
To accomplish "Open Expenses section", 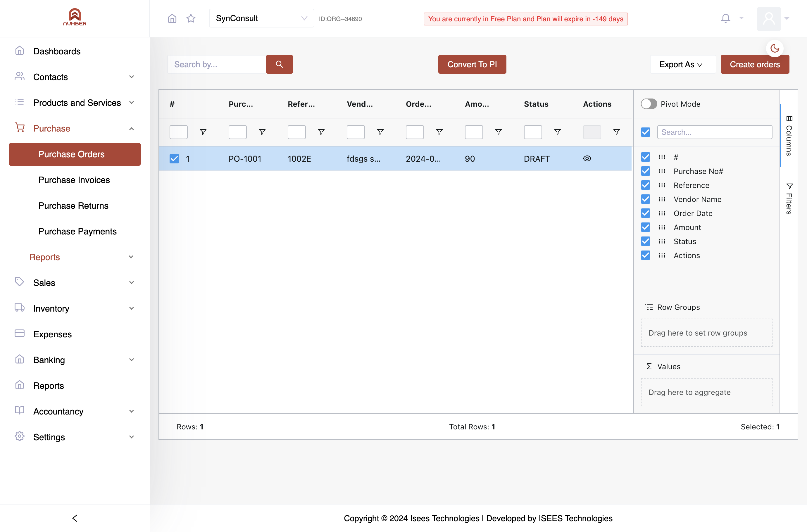I will pyautogui.click(x=53, y=334).
